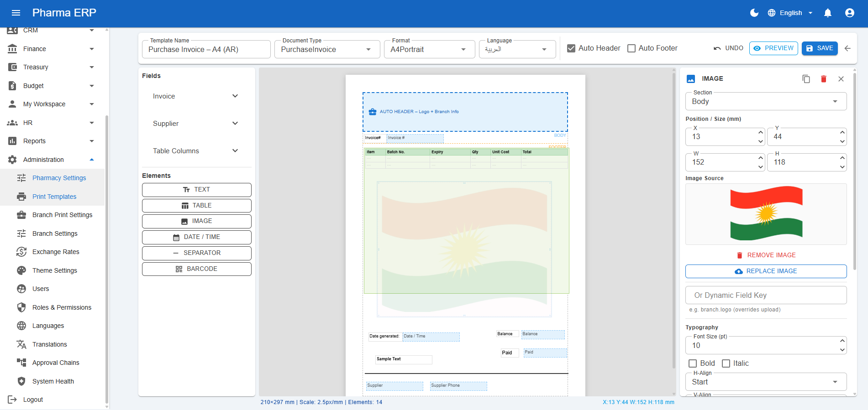Delete the selected image element
This screenshot has width=868, height=410.
[824, 79]
